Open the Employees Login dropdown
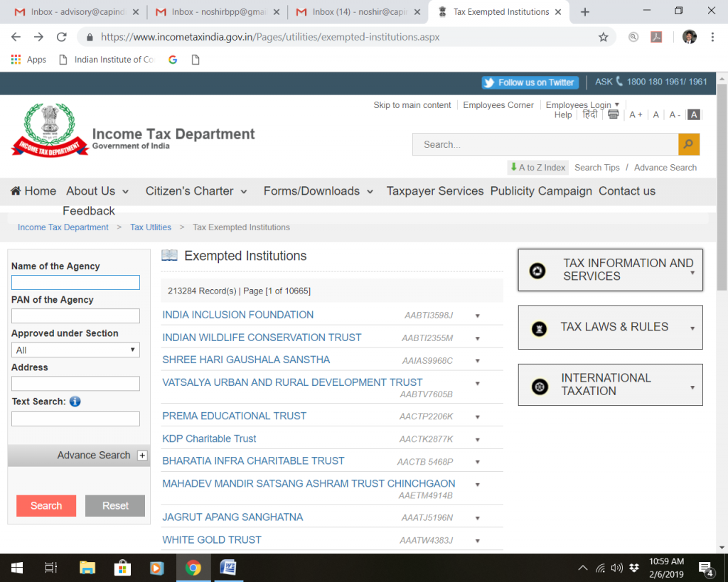 pos(582,104)
